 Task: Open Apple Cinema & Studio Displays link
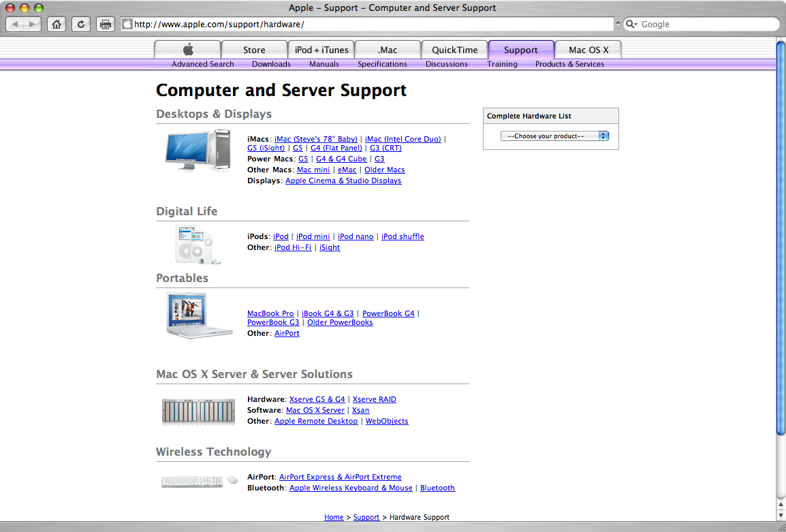343,181
